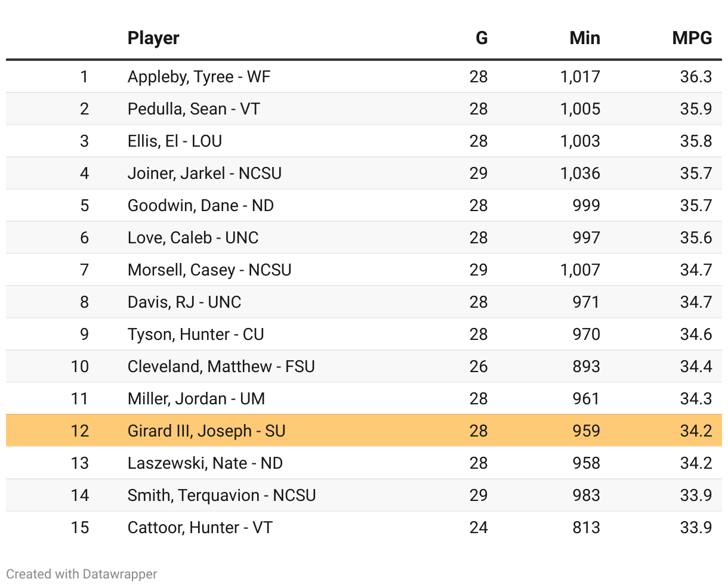Select Pedulla, Sean - VT player name

(193, 109)
